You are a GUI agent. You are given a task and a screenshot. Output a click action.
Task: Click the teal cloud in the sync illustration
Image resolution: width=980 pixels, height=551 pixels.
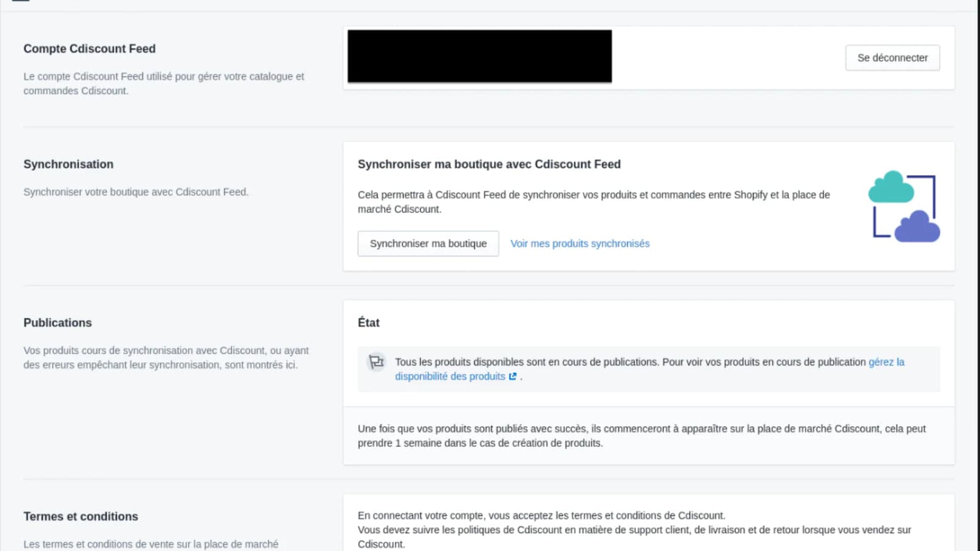pos(891,189)
